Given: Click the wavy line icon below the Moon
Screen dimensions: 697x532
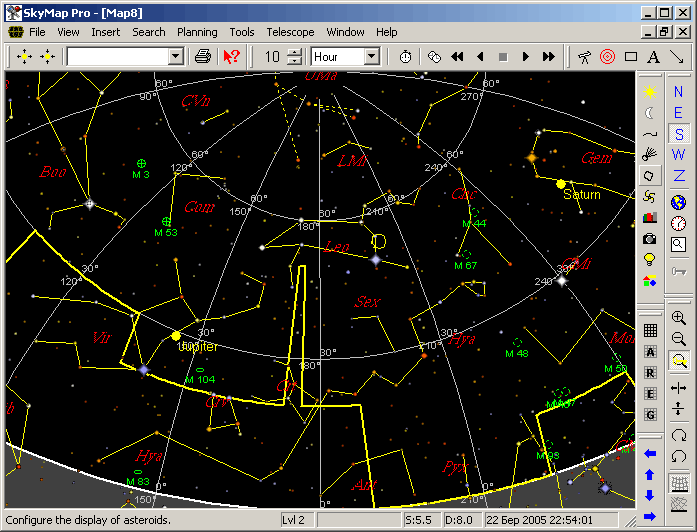Looking at the screenshot, I should (649, 134).
